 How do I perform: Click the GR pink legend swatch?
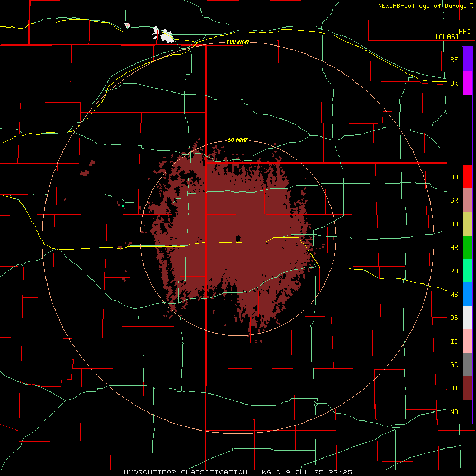pyautogui.click(x=467, y=200)
